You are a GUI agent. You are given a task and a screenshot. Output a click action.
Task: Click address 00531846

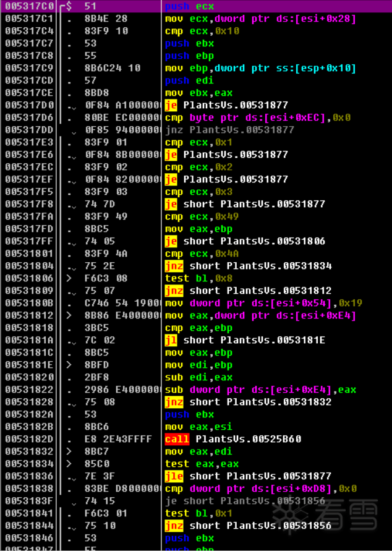pos(29,538)
